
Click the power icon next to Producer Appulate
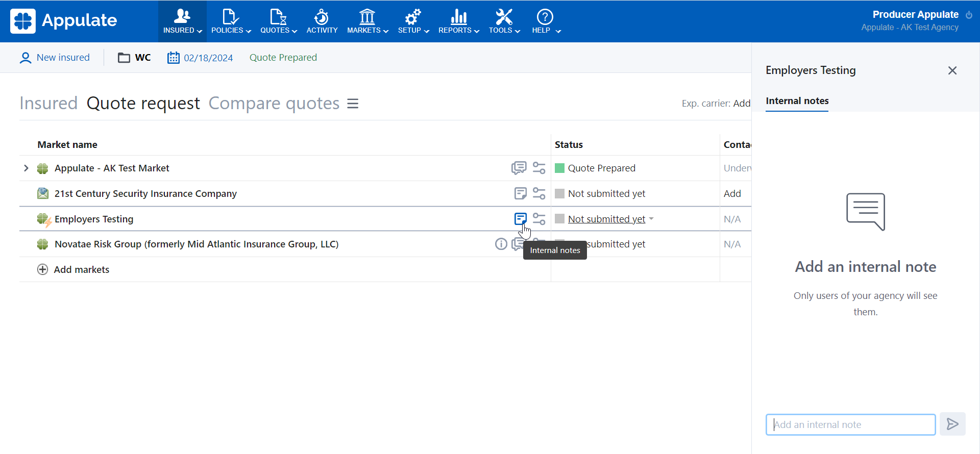click(x=969, y=15)
